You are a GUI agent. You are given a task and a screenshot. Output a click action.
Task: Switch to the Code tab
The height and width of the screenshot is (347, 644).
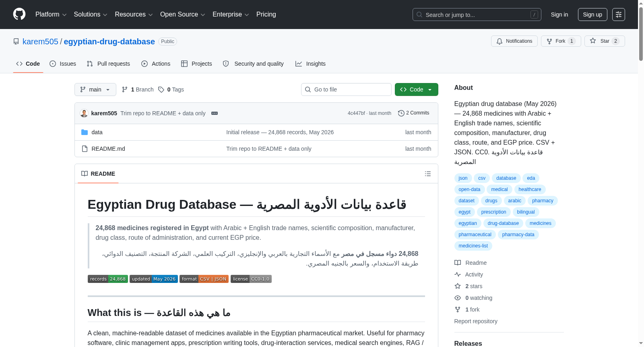tap(28, 64)
